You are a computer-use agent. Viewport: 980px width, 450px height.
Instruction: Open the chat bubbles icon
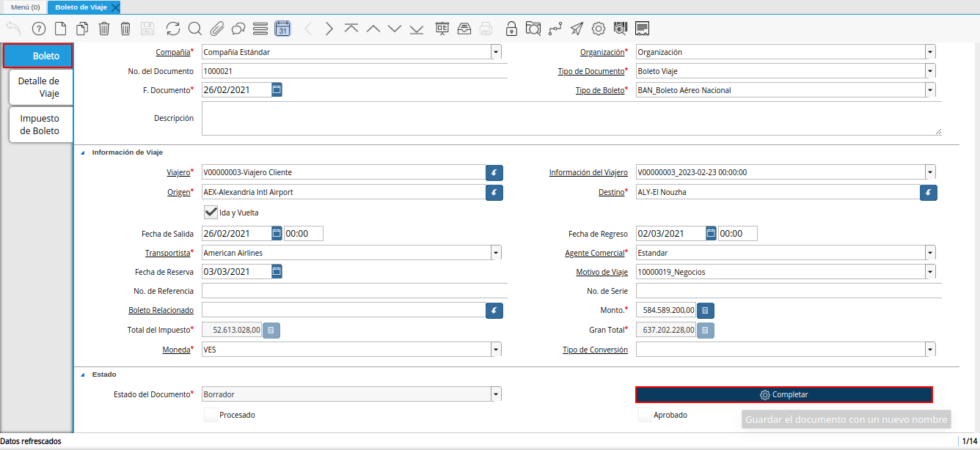tap(238, 29)
